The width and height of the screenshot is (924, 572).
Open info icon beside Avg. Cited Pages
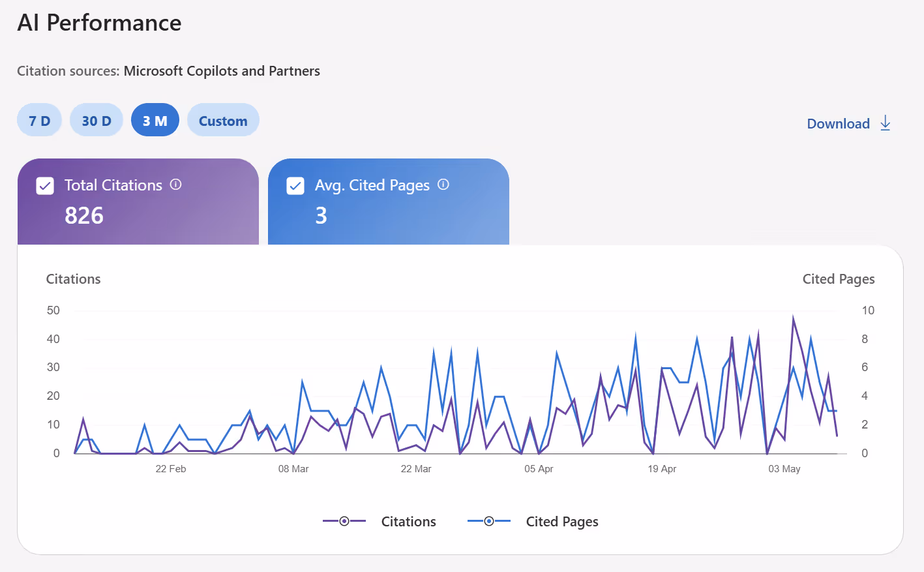pos(443,185)
